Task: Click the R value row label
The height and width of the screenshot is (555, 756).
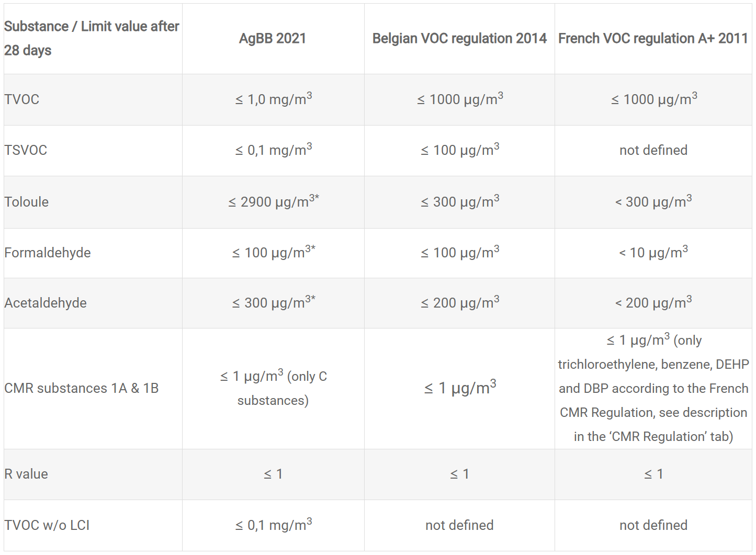Action: click(x=26, y=474)
